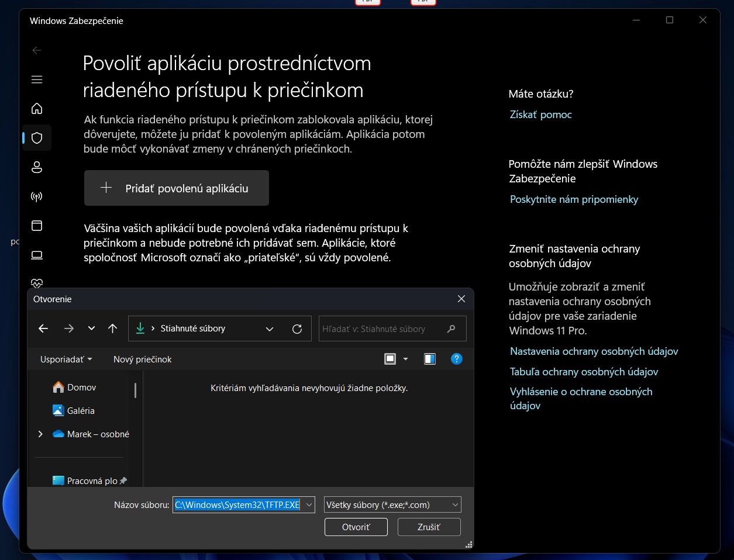Click the dialog resize grip corner
Viewport: 734px width, 560px height.
(x=468, y=544)
